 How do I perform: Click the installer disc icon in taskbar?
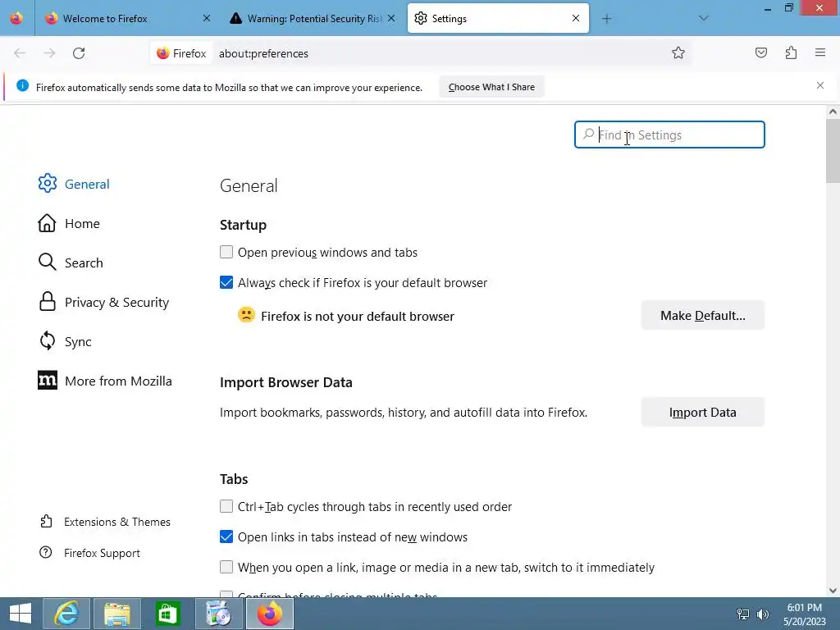(x=218, y=614)
